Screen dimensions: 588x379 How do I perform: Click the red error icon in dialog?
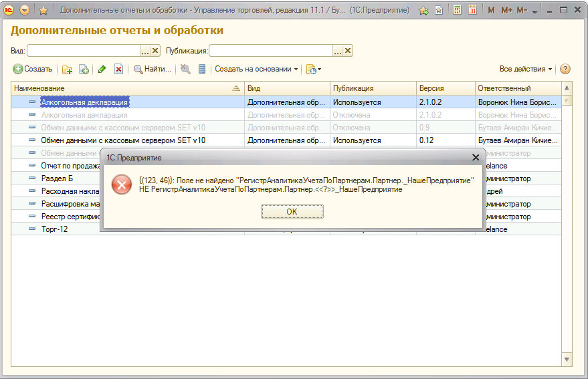point(122,184)
